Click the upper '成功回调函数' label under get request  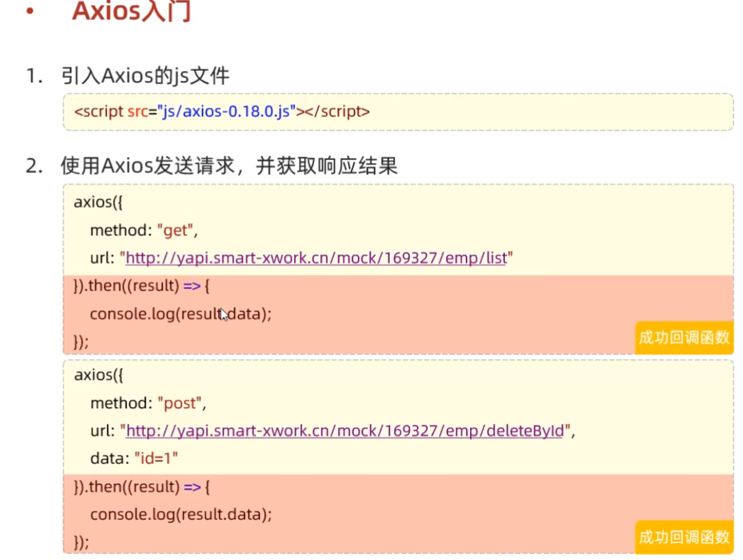click(x=683, y=338)
